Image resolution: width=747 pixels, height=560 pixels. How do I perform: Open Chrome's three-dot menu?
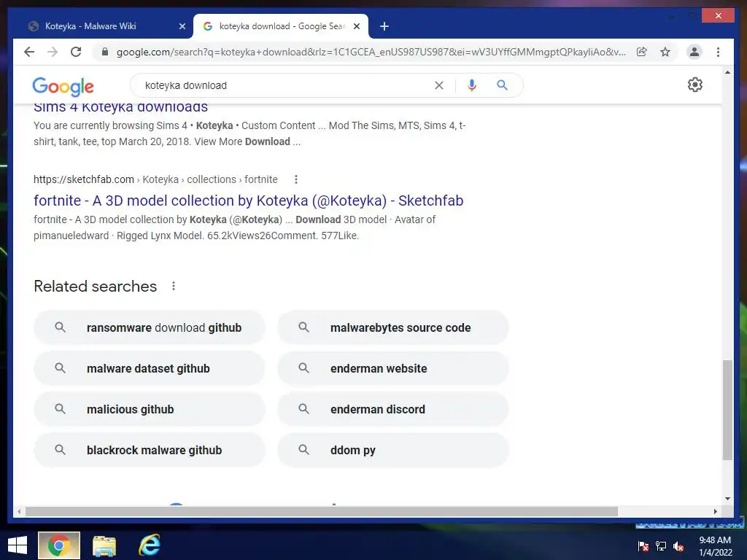718,52
